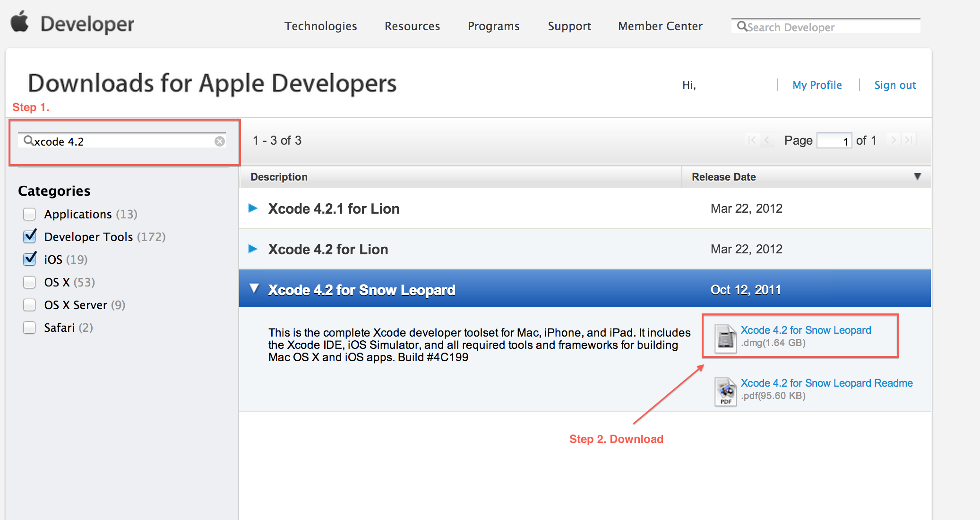Select the Xcode 4.2.1 for Lion title

tap(334, 208)
